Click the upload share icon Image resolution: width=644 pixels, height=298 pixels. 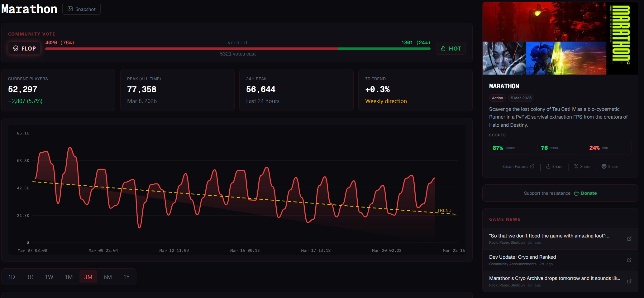548,166
